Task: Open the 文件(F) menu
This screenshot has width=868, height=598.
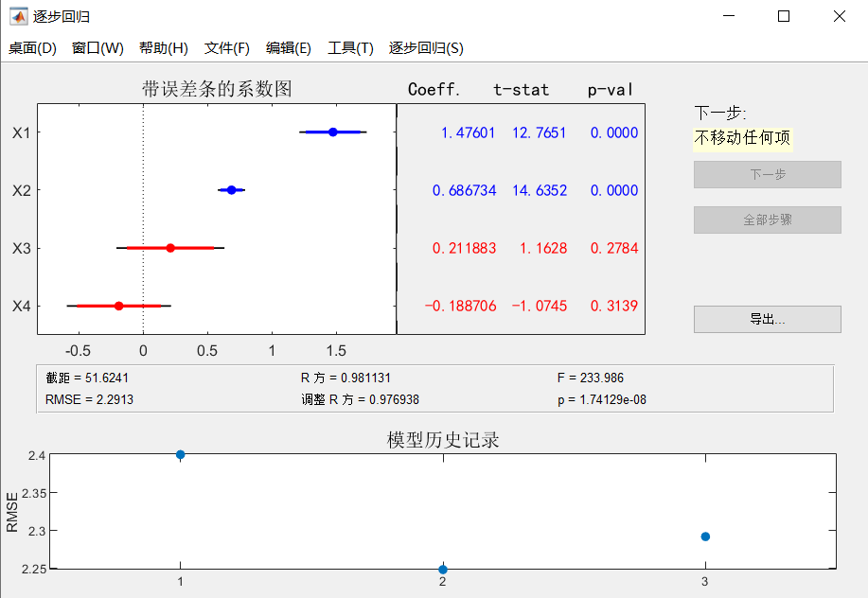Action: click(x=227, y=48)
